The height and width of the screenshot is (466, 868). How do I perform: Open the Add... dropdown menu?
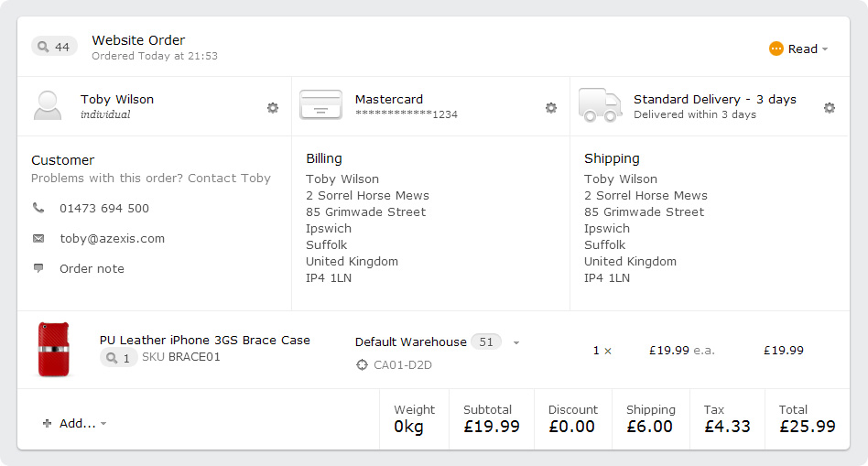(x=74, y=423)
